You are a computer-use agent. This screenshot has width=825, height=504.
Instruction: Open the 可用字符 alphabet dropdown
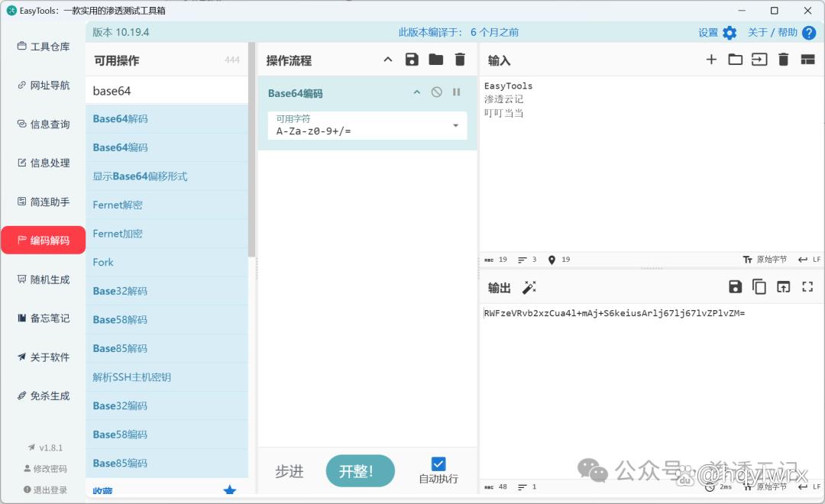click(x=367, y=125)
